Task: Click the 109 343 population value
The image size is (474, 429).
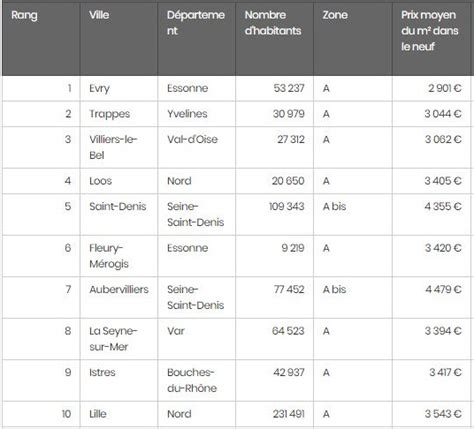Action: 287,206
